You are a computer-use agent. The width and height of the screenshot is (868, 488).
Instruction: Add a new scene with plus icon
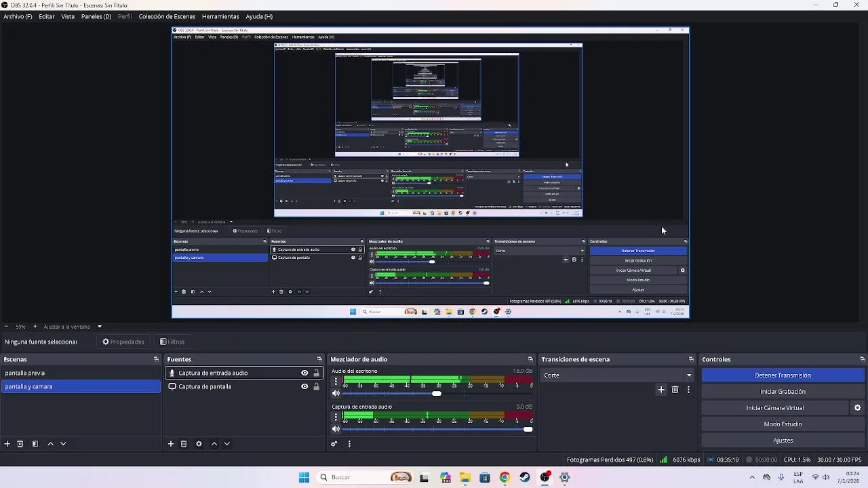point(7,444)
